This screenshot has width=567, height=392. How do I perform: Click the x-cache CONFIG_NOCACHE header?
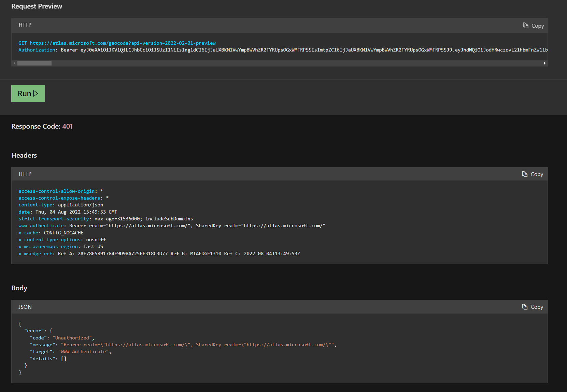click(51, 233)
